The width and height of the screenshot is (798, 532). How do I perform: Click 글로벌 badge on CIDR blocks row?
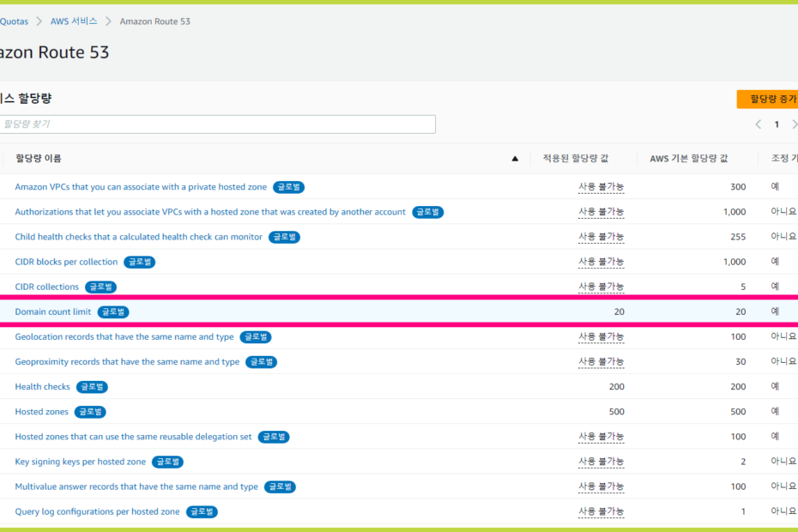pyautogui.click(x=140, y=263)
